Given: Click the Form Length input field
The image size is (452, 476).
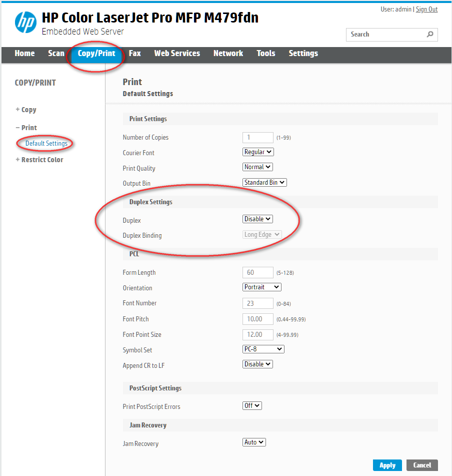Looking at the screenshot, I should pos(258,272).
